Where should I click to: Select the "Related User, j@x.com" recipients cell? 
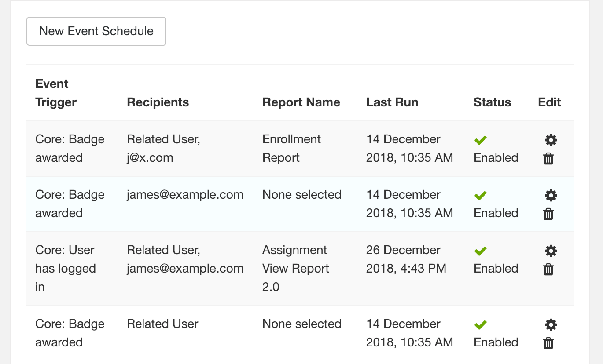coord(164,149)
